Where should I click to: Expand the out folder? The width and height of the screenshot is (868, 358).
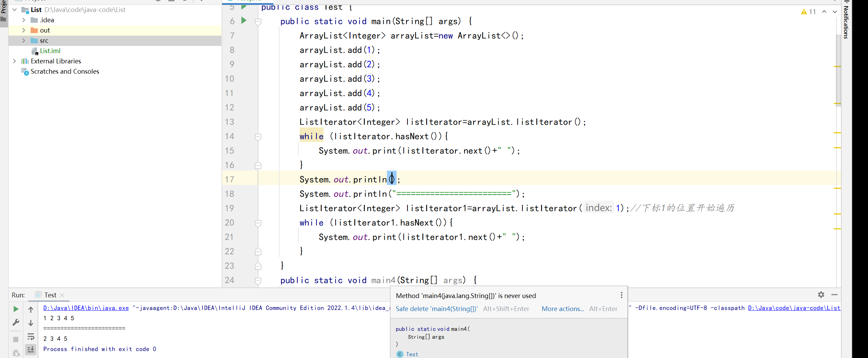[x=24, y=30]
